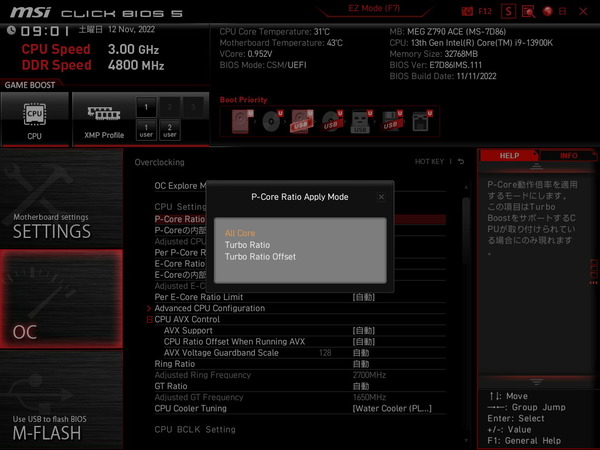This screenshot has height=450, width=600.
Task: Close the P-Core Ratio Apply Mode dialog
Action: (x=381, y=197)
